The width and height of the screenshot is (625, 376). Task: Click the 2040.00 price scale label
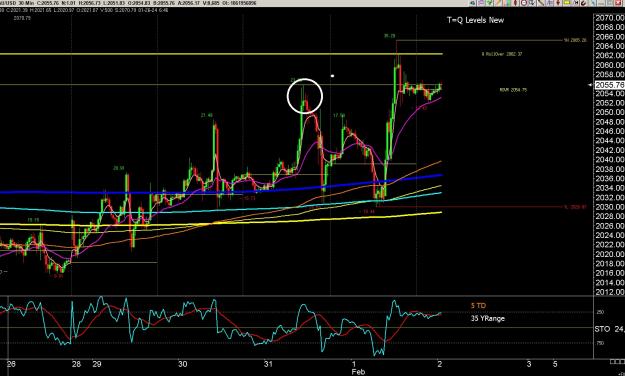610,159
